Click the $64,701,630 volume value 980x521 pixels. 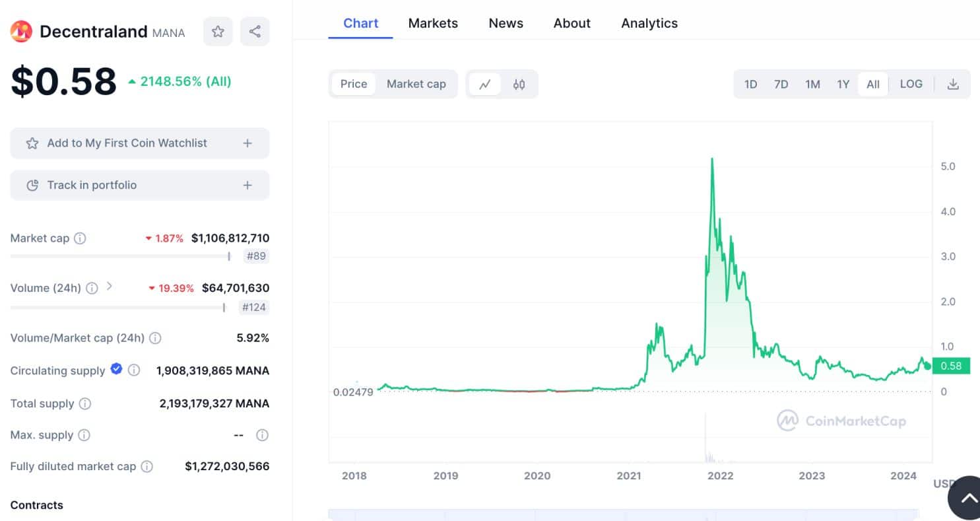[x=236, y=288]
